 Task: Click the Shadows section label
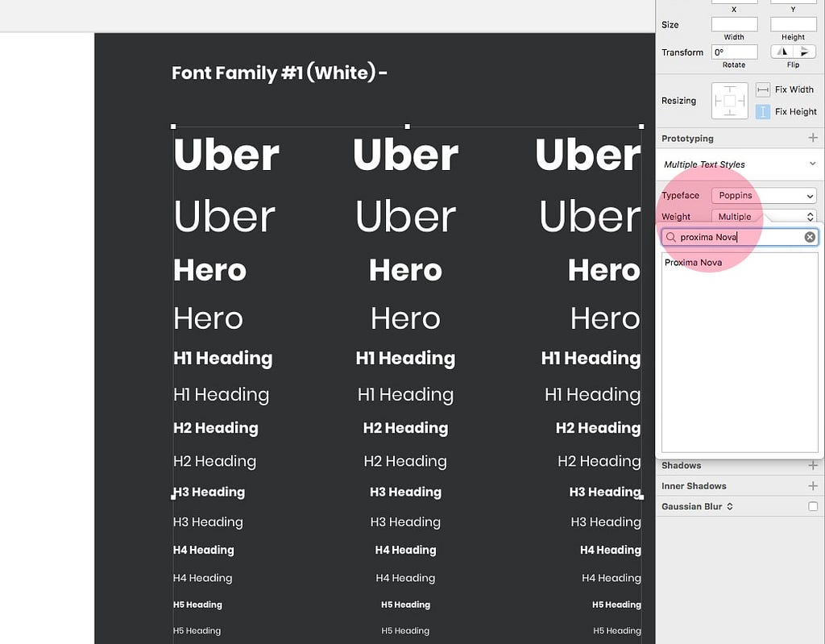(x=682, y=466)
